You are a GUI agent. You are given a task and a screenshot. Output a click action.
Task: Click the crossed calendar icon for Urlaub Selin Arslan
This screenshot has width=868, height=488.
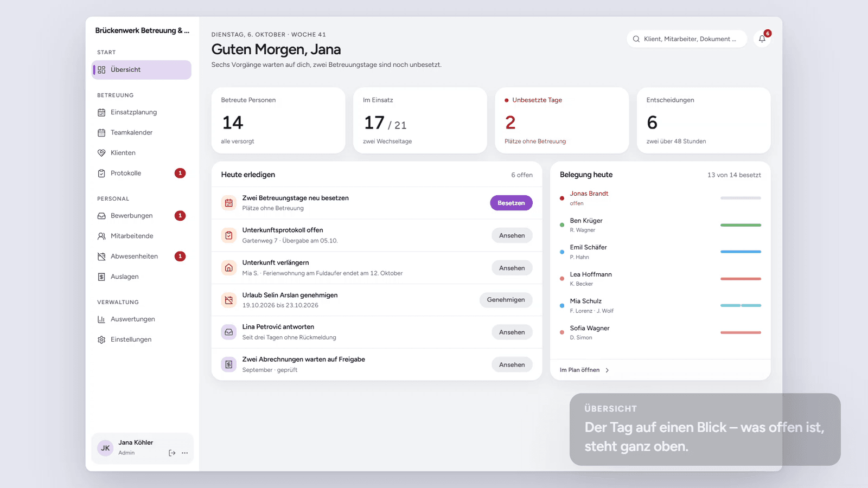[x=229, y=300]
